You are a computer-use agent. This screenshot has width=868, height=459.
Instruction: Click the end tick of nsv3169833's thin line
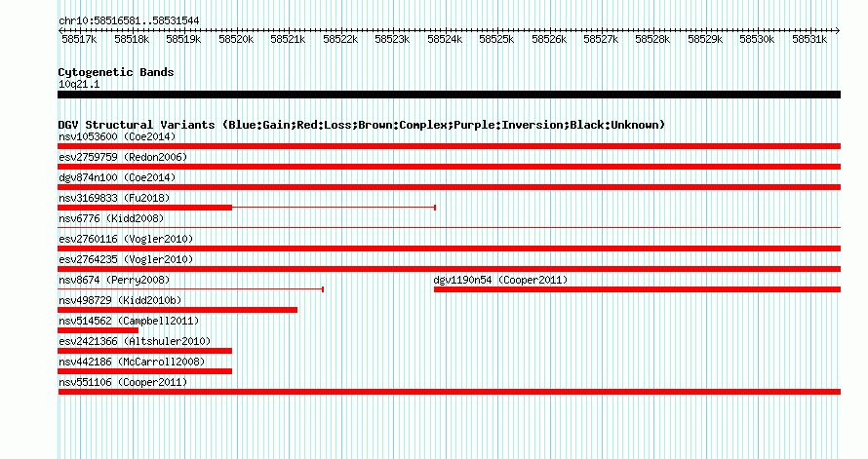tap(435, 208)
